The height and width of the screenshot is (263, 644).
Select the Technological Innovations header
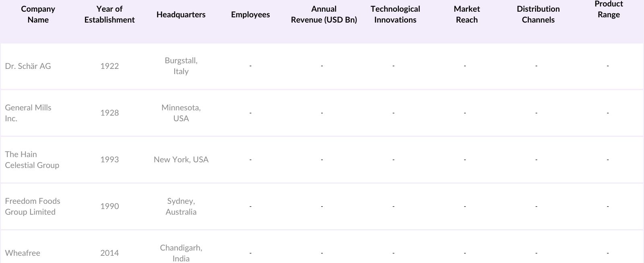[x=395, y=14]
